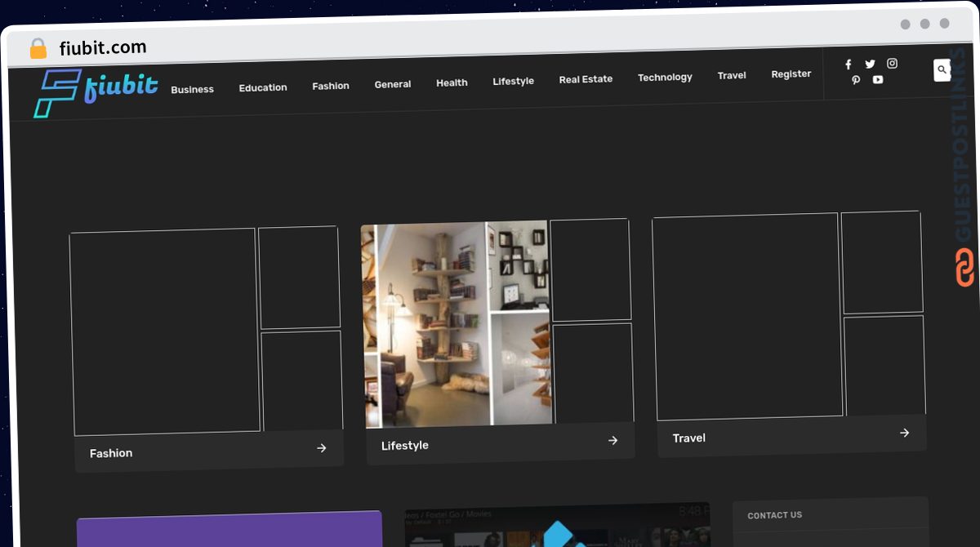Click the arrow on the Travel card
This screenshot has width=980, height=547.
(x=904, y=433)
